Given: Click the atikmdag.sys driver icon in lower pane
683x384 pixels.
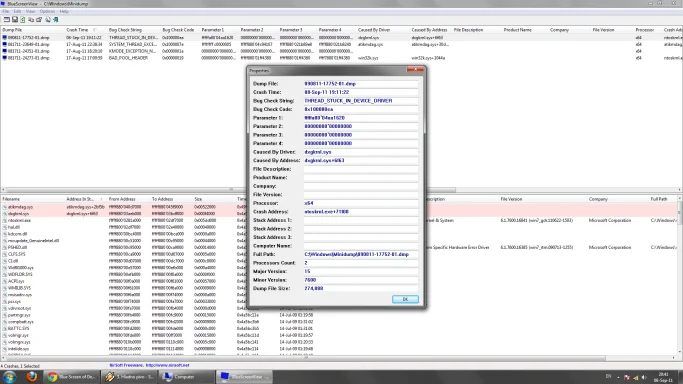Looking at the screenshot, I should pyautogui.click(x=5, y=207).
